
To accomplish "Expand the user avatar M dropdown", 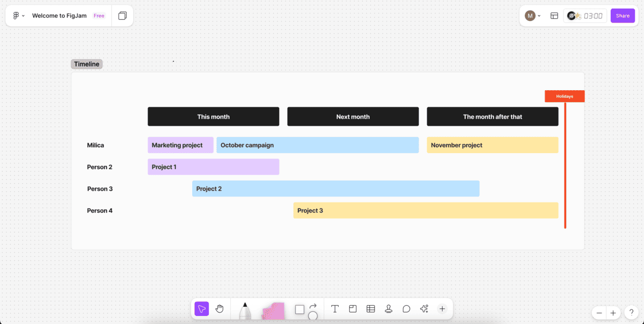I will (x=532, y=16).
